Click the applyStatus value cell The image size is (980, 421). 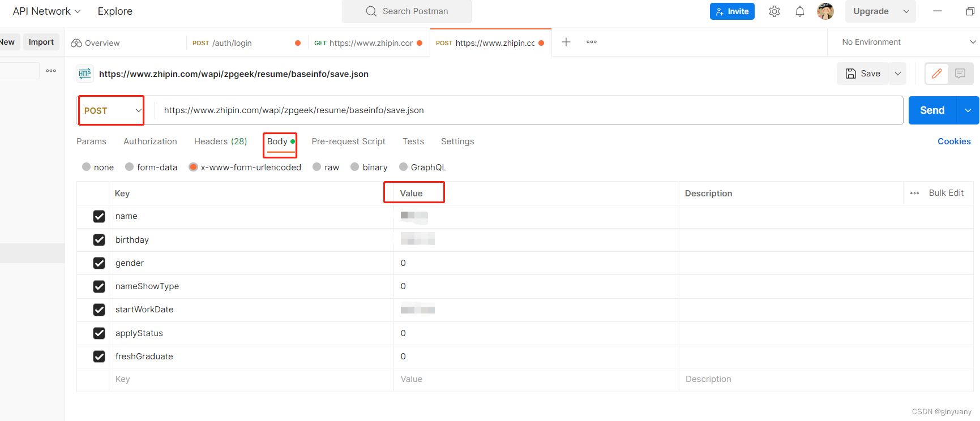click(x=536, y=333)
